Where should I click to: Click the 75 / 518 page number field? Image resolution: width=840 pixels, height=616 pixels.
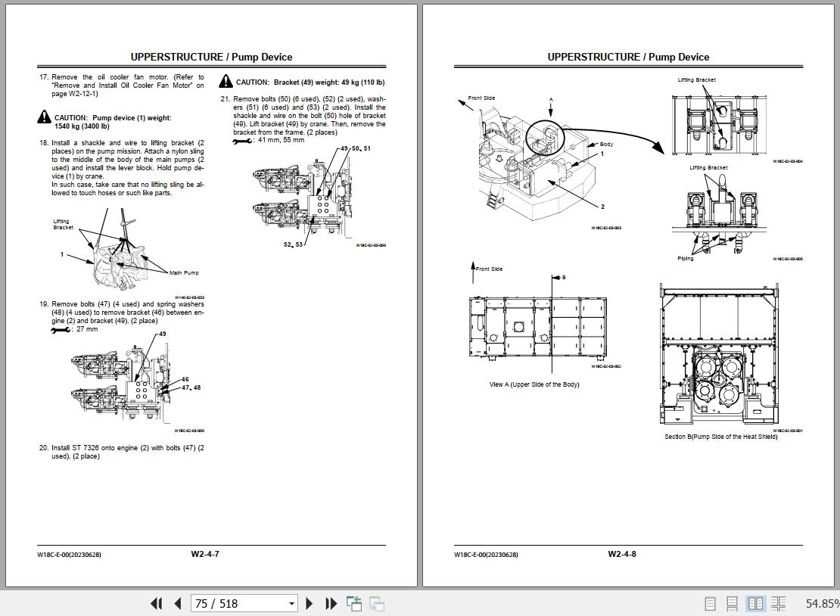(239, 604)
